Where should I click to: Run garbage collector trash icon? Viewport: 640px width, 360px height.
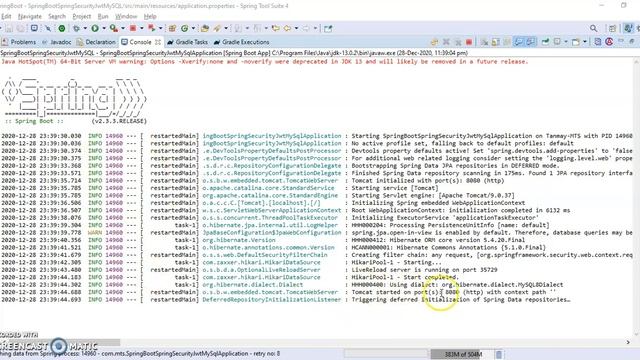click(499, 354)
